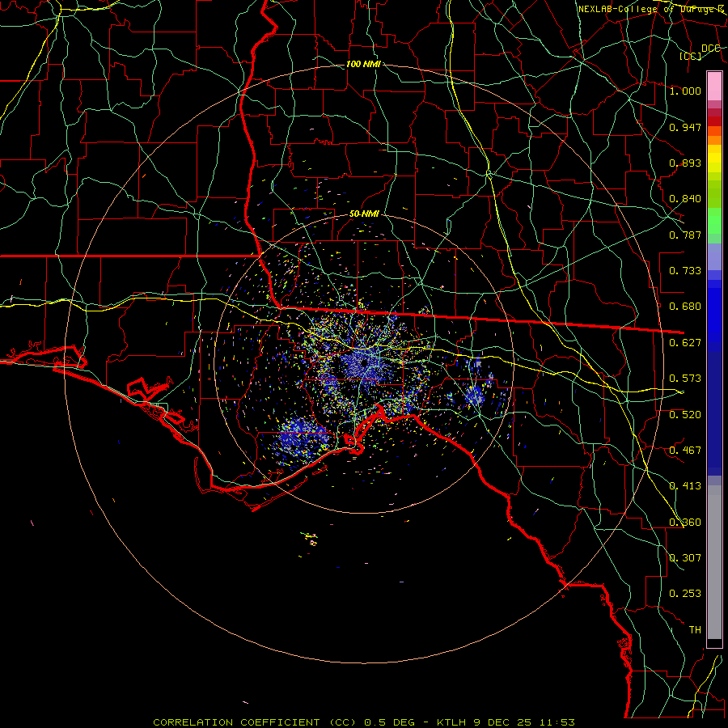Select the 0.627 scale value label

(x=685, y=343)
